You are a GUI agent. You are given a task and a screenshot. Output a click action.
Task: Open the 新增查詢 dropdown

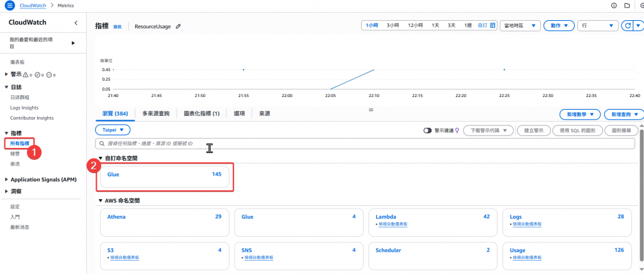pos(623,114)
